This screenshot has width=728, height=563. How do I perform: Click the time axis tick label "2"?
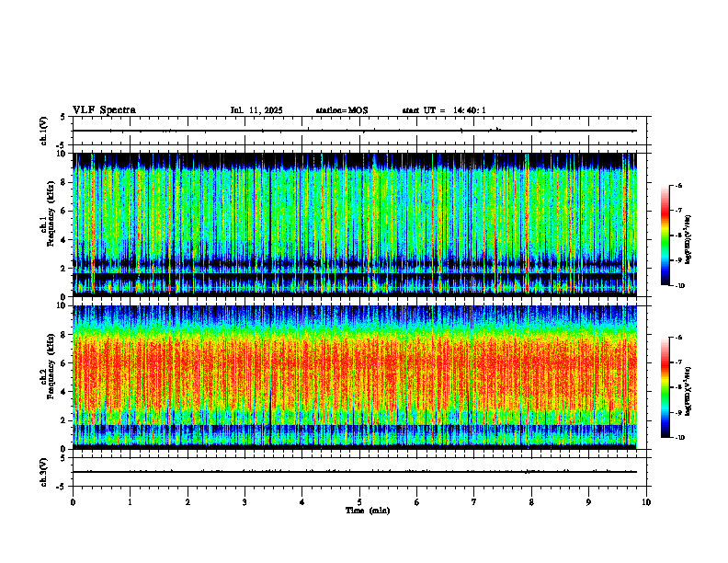188,502
